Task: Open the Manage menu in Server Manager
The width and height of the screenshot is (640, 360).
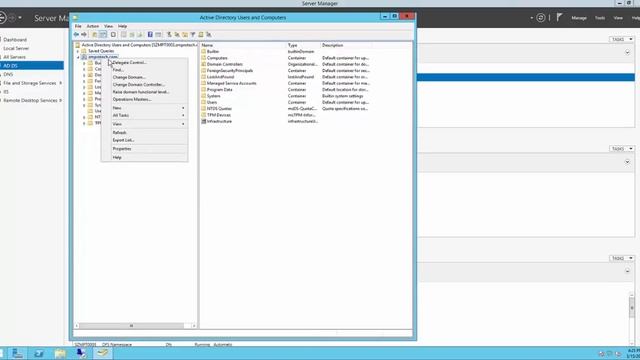Action: [x=579, y=18]
